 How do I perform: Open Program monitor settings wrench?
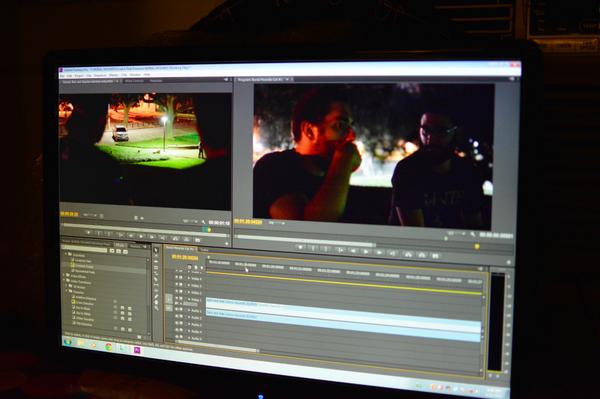pyautogui.click(x=473, y=234)
